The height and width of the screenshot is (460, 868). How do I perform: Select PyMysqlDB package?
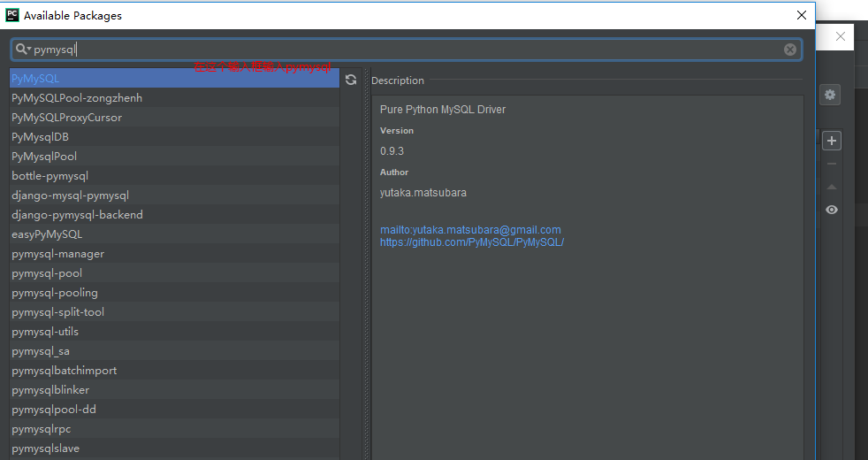(x=174, y=136)
